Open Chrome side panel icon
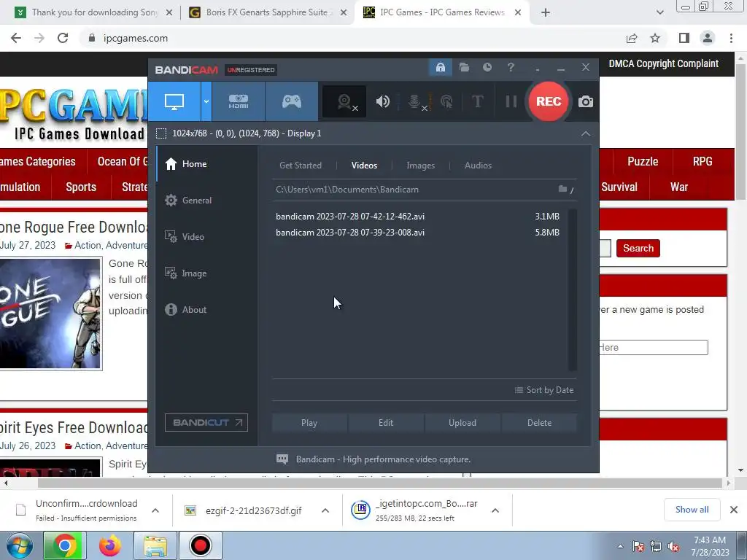 click(x=684, y=38)
